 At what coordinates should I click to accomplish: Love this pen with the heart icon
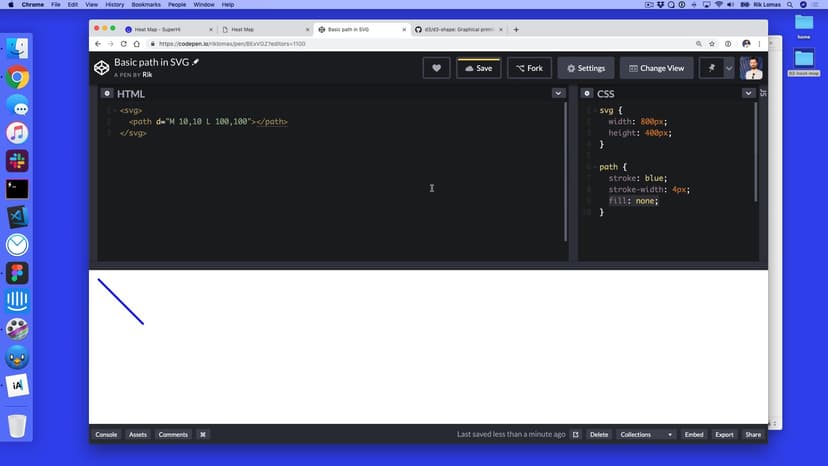click(436, 68)
